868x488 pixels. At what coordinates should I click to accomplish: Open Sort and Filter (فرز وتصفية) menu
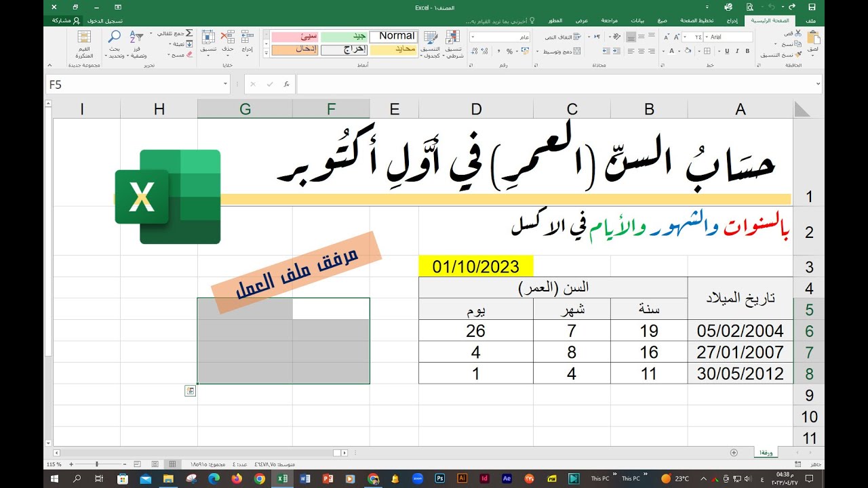click(x=136, y=45)
